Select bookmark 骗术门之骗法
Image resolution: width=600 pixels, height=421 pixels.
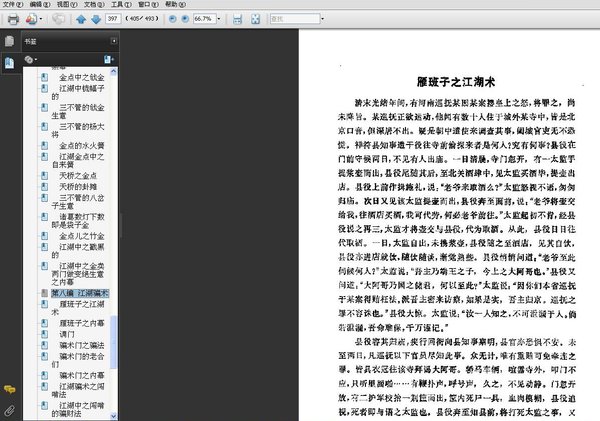(82, 345)
